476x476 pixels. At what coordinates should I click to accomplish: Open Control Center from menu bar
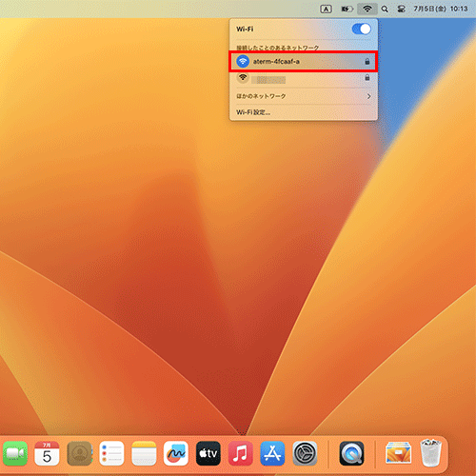point(401,10)
